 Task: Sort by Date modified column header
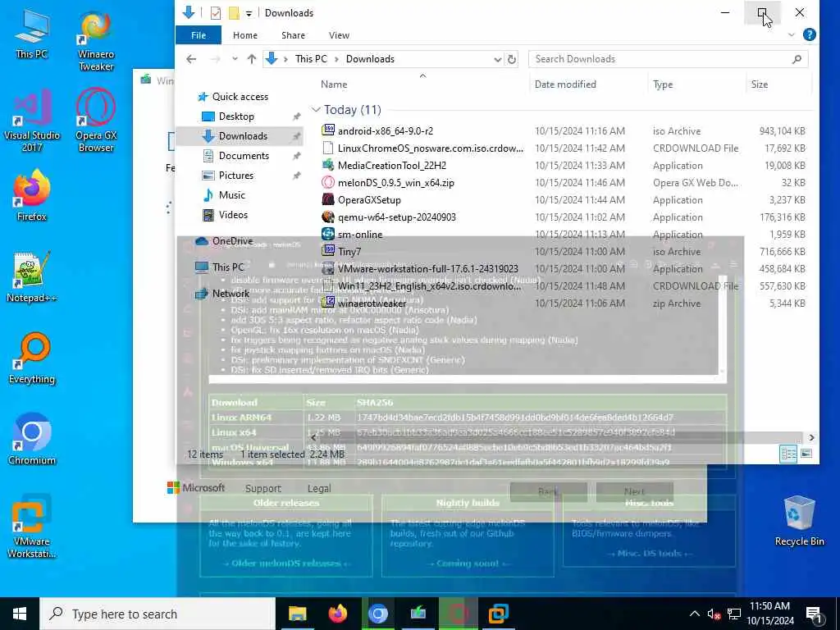click(x=565, y=84)
